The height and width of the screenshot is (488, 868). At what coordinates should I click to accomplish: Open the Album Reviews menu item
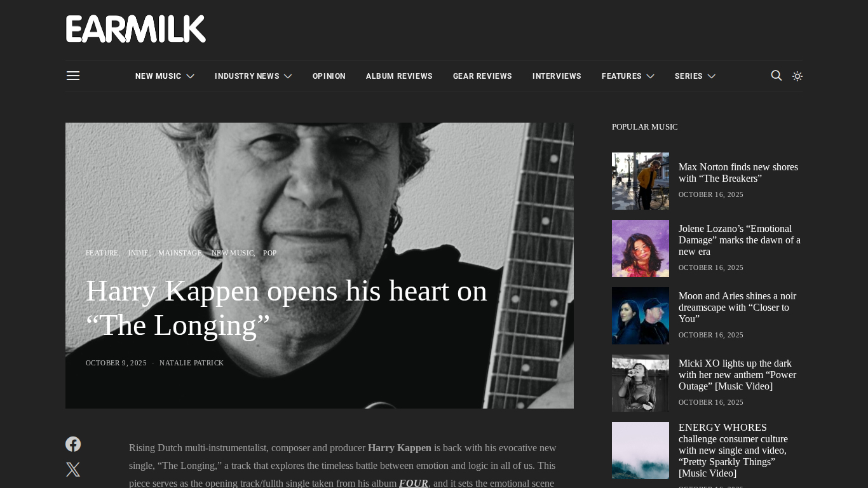pos(399,76)
